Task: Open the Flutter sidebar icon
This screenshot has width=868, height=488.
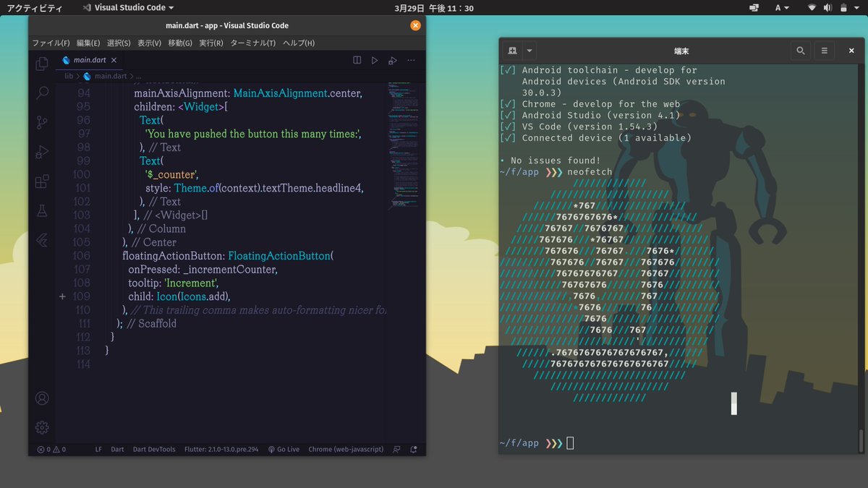Action: (x=42, y=241)
